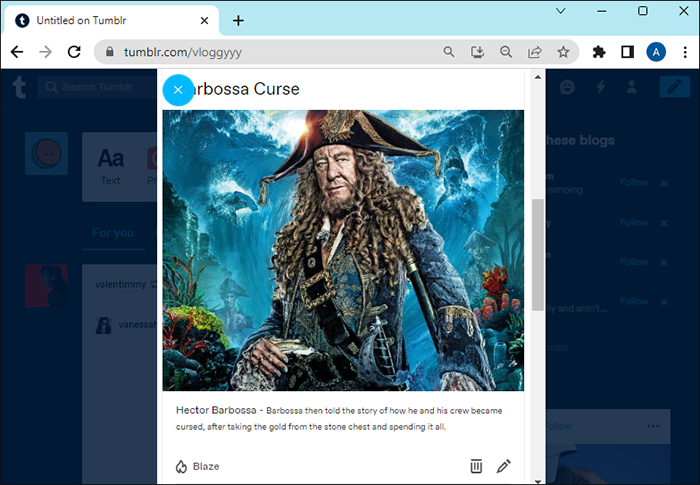Toggle the browser side panel
Image resolution: width=700 pixels, height=485 pixels.
tap(627, 52)
